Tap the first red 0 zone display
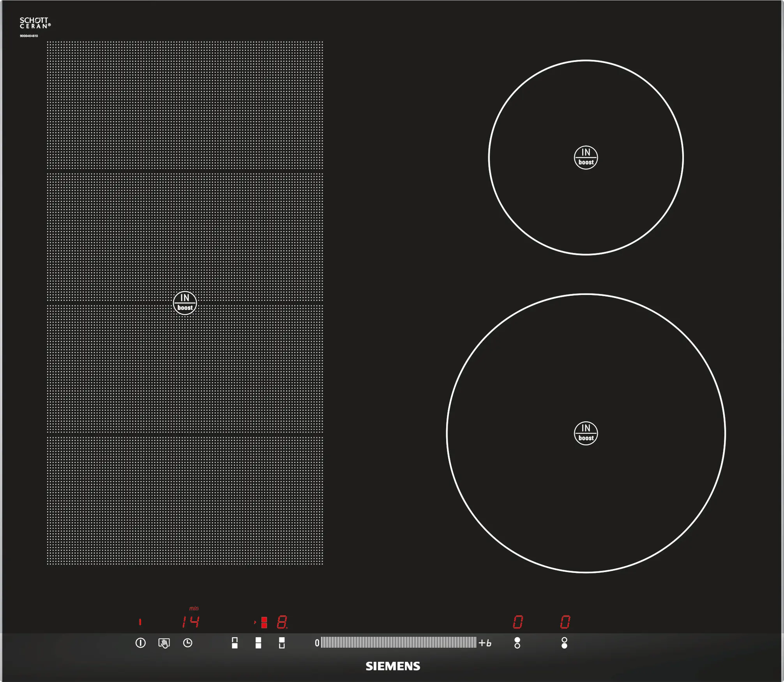This screenshot has width=784, height=682. coord(517,622)
